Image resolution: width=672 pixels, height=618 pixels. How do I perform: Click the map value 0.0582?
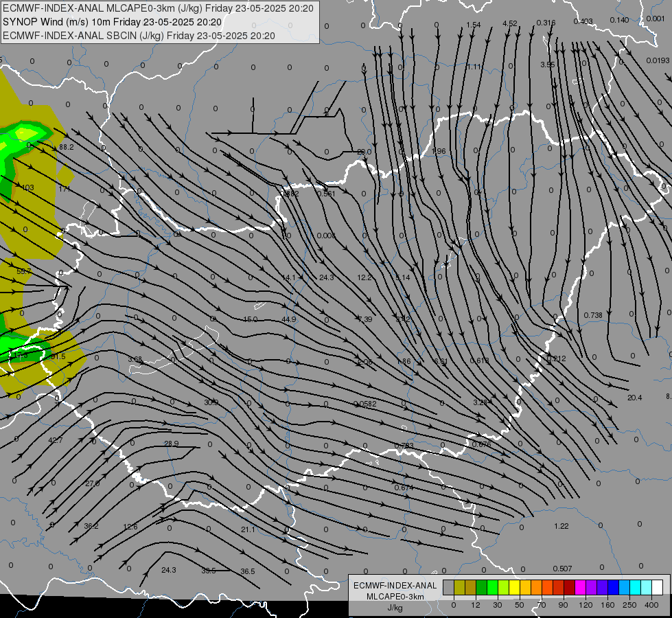(365, 404)
